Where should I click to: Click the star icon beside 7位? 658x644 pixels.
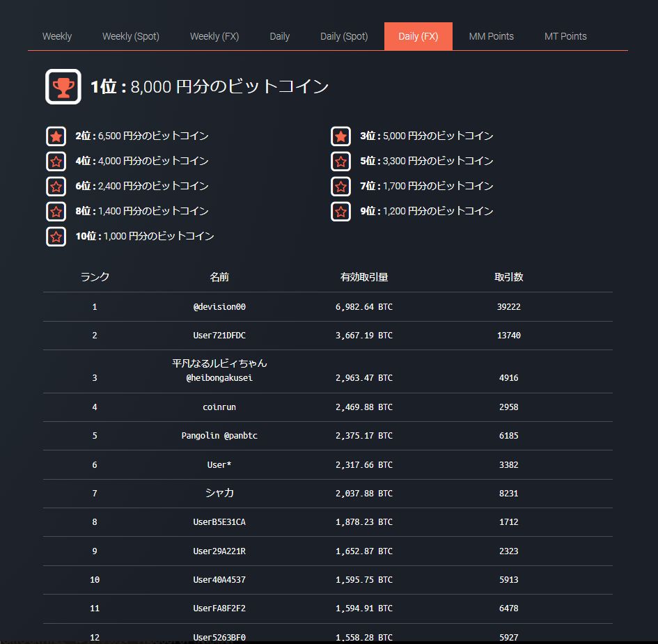[340, 187]
